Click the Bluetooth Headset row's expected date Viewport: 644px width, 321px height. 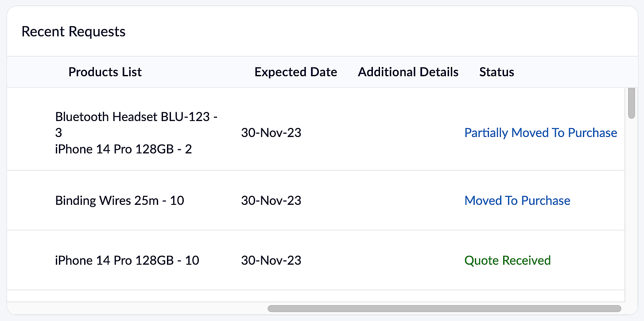[x=271, y=133]
